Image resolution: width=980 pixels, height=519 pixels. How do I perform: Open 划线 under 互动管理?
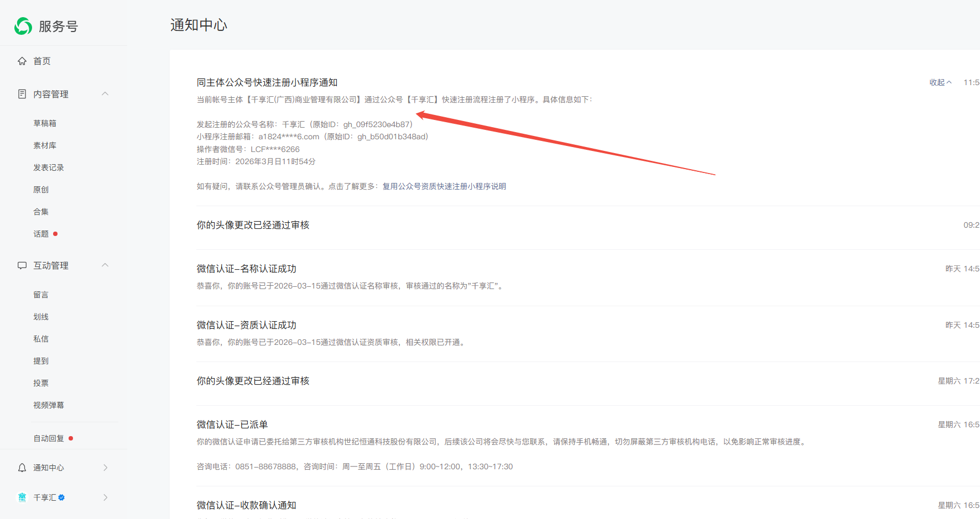pos(41,317)
